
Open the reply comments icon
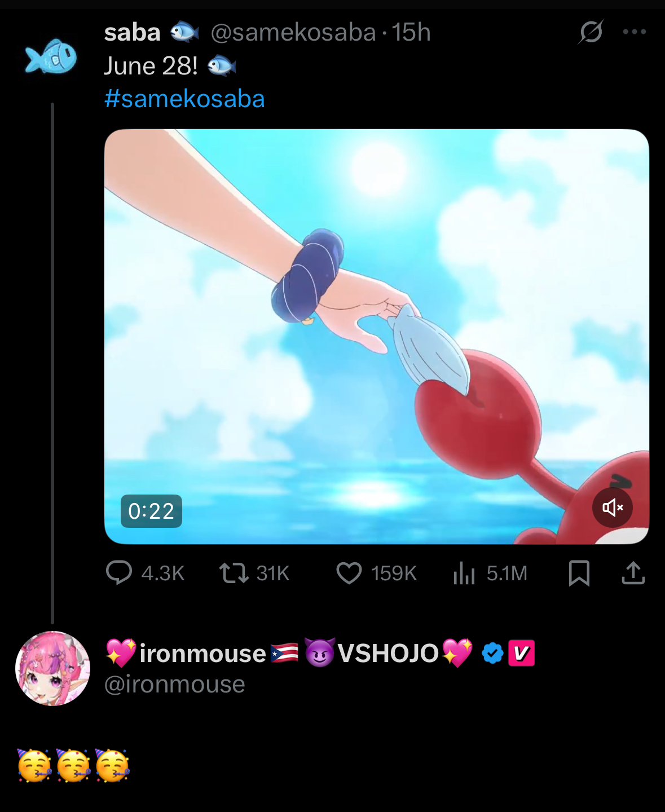[x=119, y=572]
